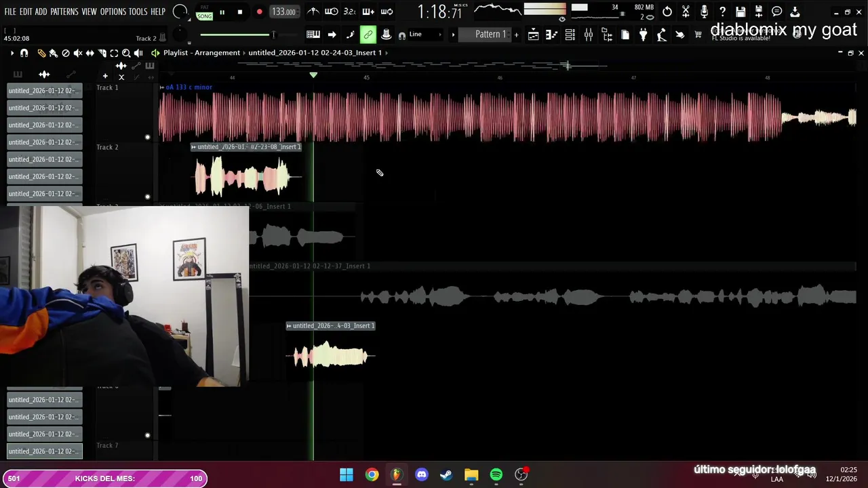Pause playback with the pause button

click(222, 12)
